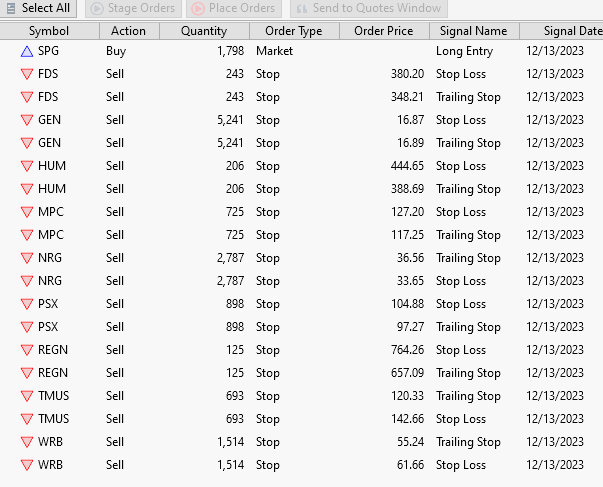
Task: Click the Stage Orders button
Action: 133,8
